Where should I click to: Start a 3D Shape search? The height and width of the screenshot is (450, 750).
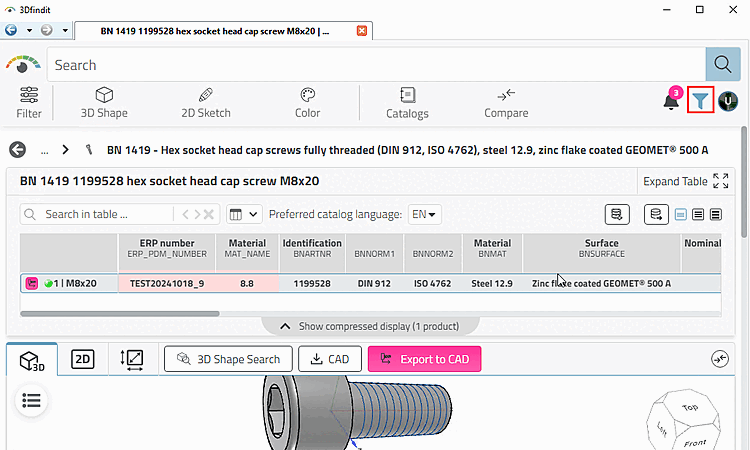pyautogui.click(x=104, y=102)
